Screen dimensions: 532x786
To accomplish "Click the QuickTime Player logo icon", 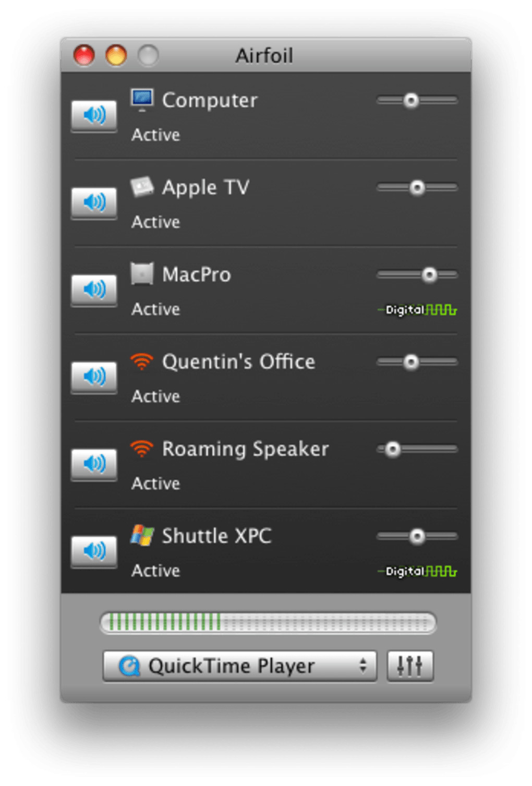I will point(129,666).
